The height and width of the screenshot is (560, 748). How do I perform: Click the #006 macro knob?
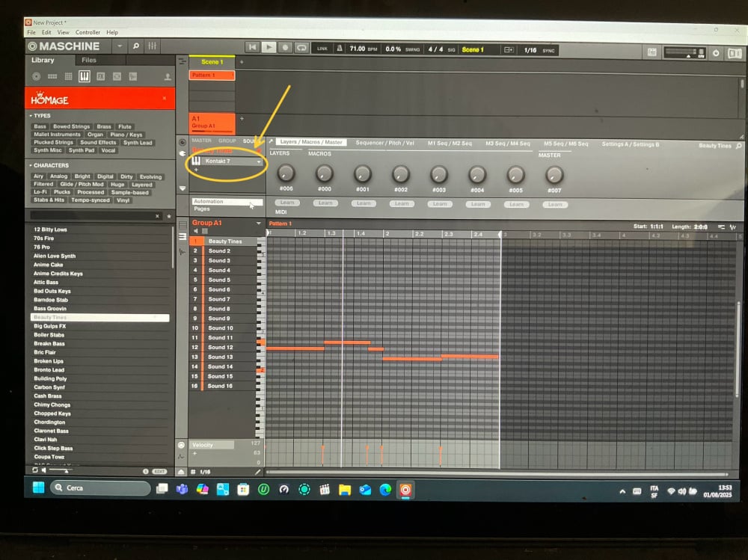285,173
